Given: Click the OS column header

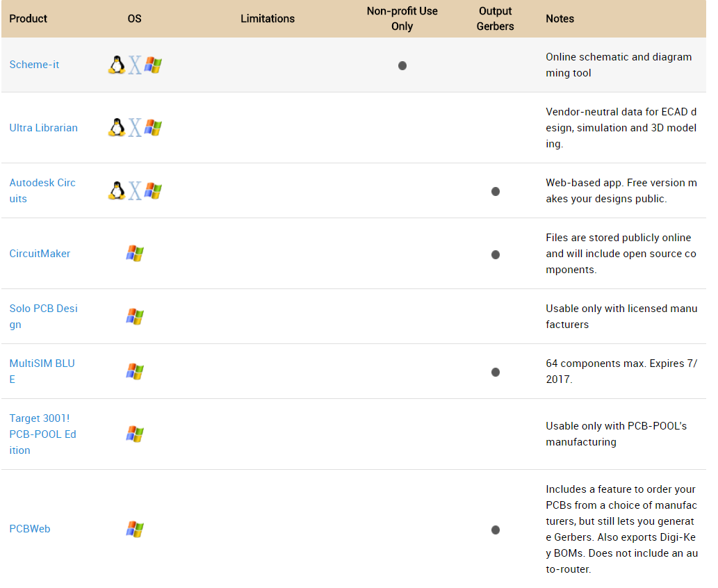Looking at the screenshot, I should [x=135, y=19].
